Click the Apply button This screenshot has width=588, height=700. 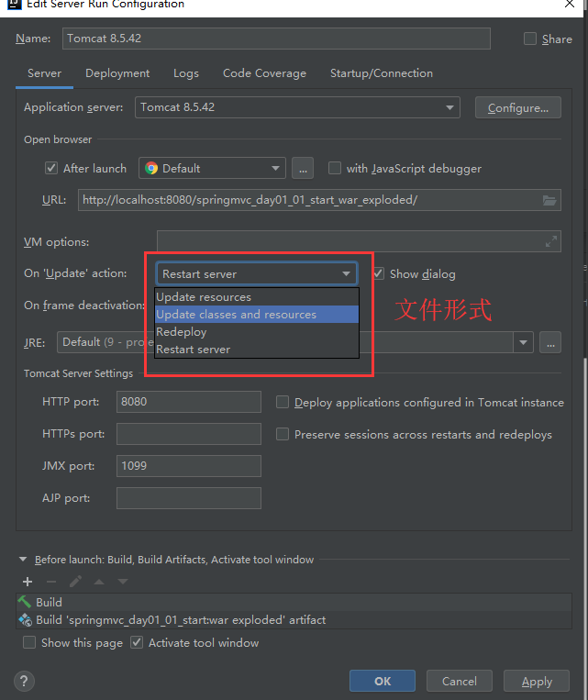(x=537, y=682)
